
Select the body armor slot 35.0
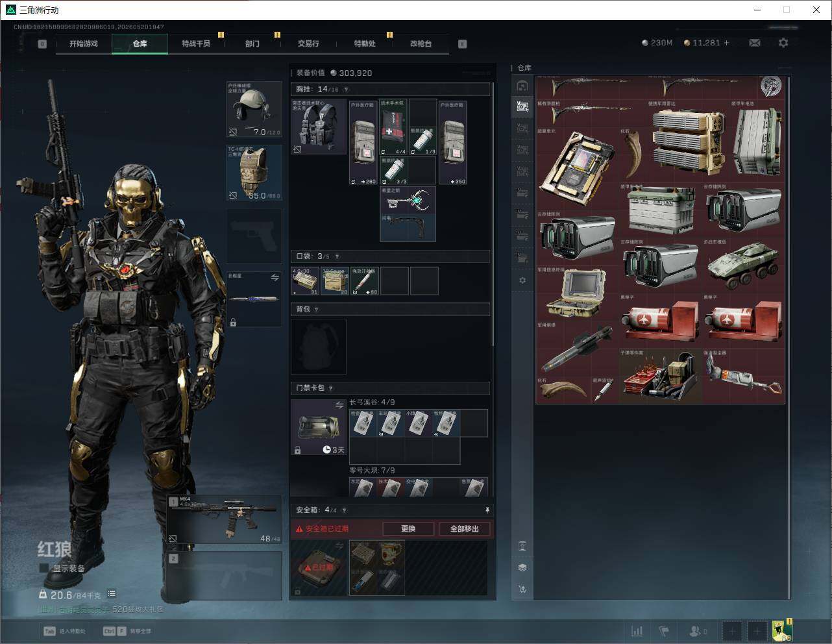254,173
